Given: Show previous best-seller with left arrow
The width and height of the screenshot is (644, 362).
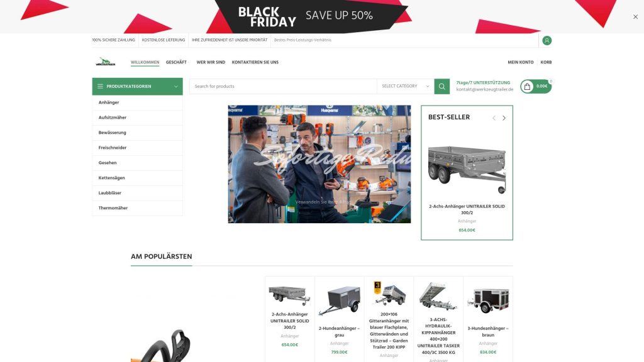Looking at the screenshot, I should pyautogui.click(x=494, y=118).
